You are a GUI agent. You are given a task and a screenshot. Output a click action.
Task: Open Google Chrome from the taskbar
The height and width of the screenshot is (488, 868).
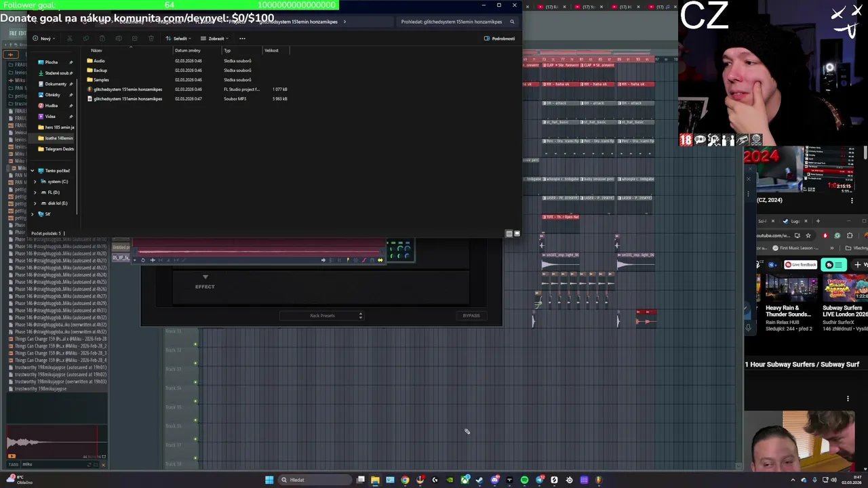[405, 480]
